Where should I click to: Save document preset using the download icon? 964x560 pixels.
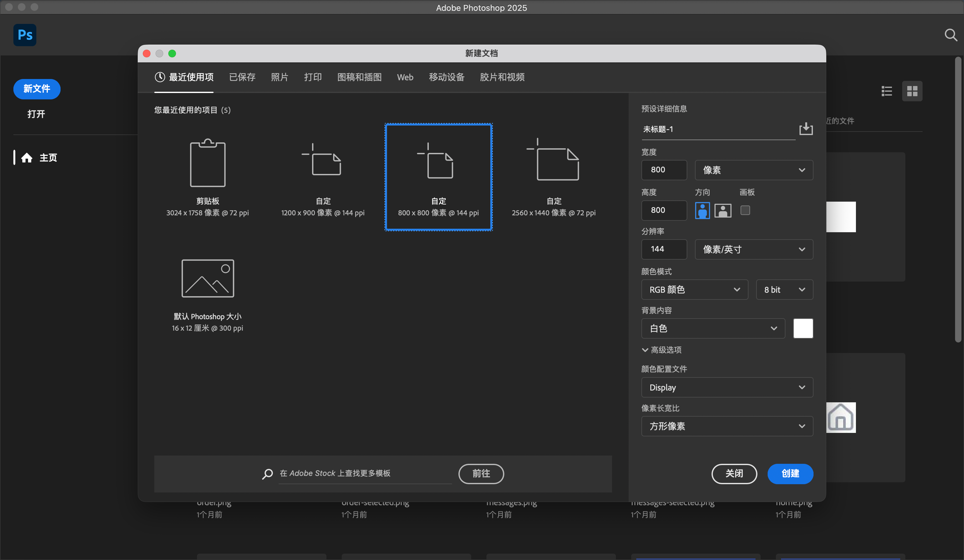[806, 129]
